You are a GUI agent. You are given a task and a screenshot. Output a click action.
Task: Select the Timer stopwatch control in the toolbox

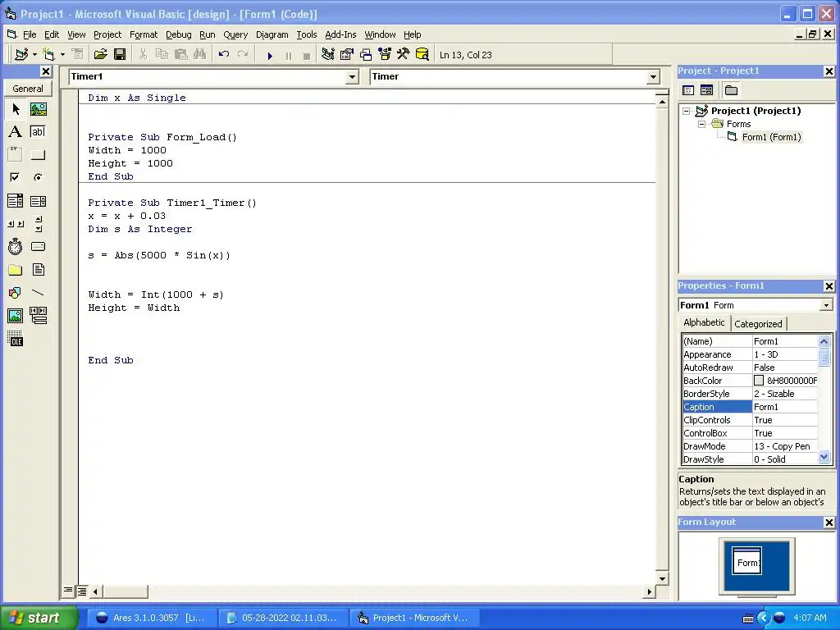pos(16,246)
